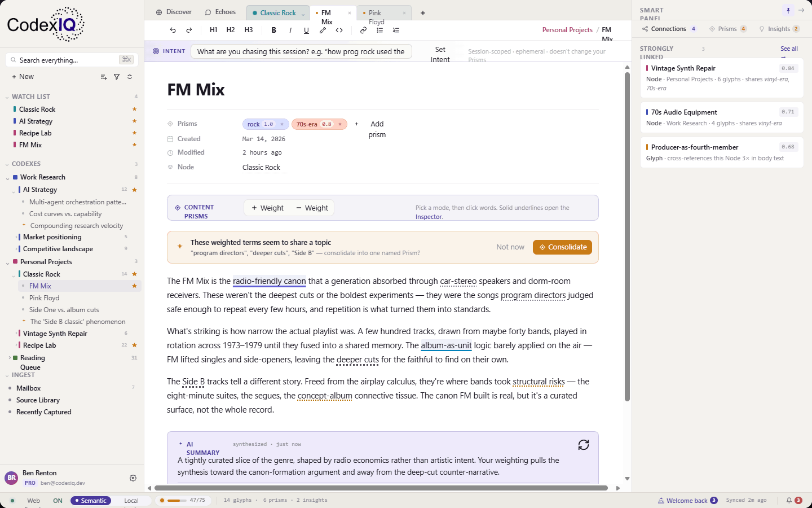This screenshot has height=508, width=812.
Task: Switch search mode to Semantic
Action: 91,501
